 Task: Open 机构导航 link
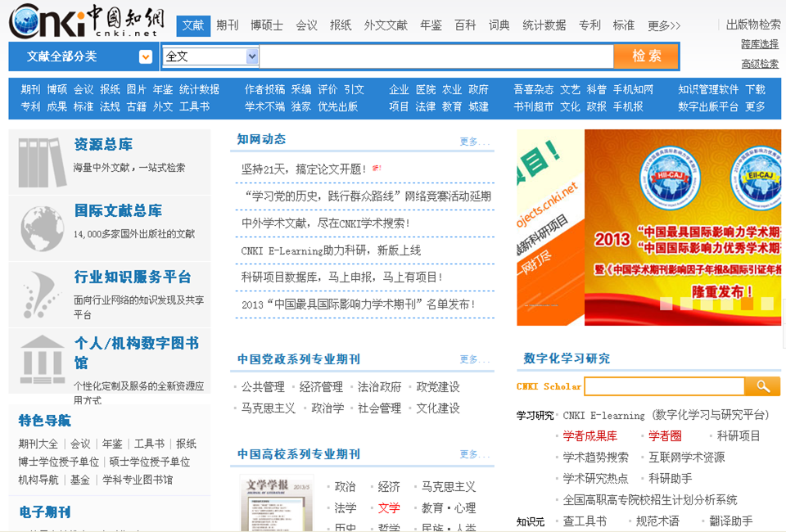pyautogui.click(x=38, y=480)
